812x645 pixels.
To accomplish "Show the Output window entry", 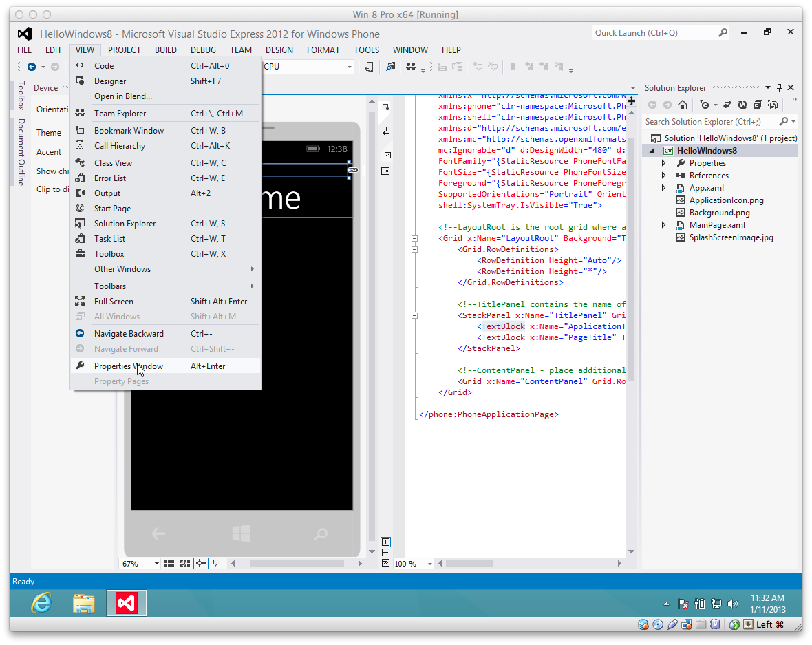I will 165,193.
